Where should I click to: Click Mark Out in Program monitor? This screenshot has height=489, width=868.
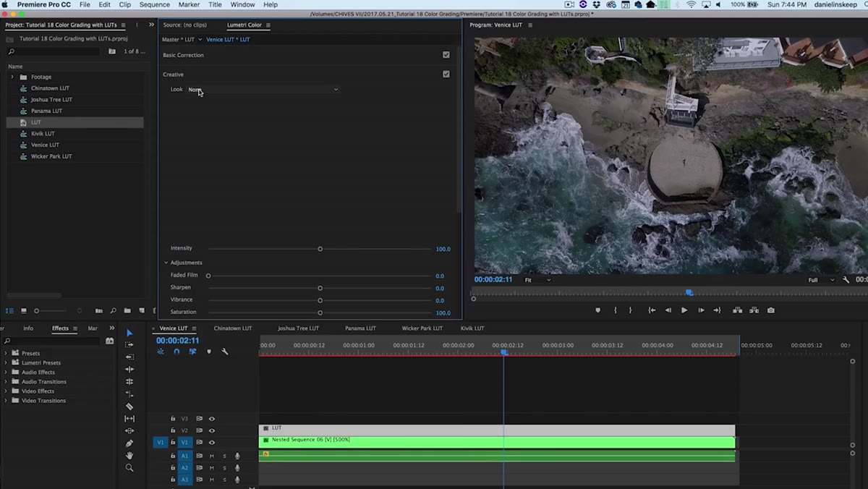630,310
